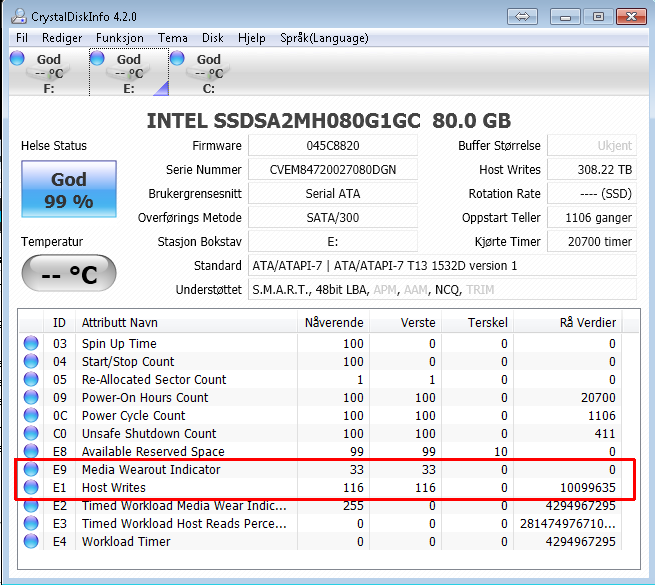
Task: Open the Språk(Language) menu
Action: 324,38
